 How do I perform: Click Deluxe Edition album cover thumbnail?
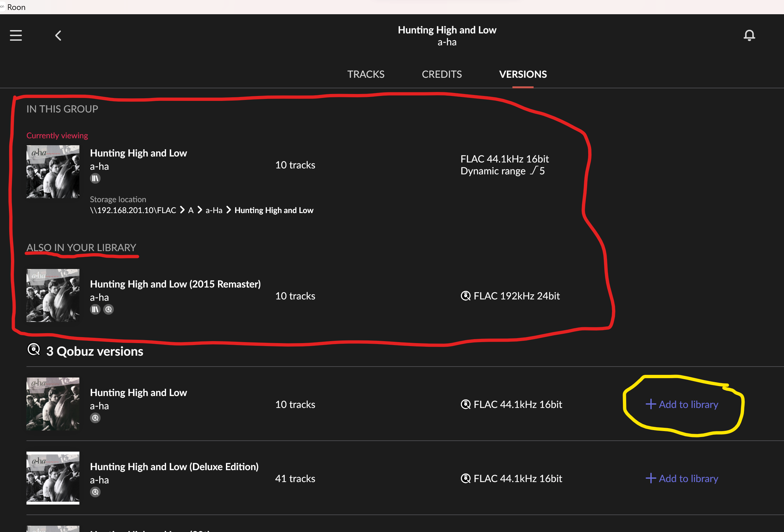53,478
